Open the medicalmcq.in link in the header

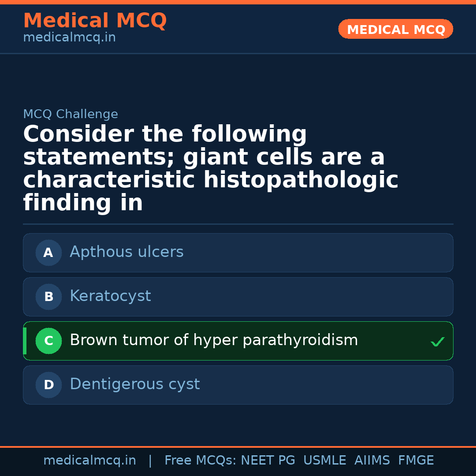click(69, 38)
